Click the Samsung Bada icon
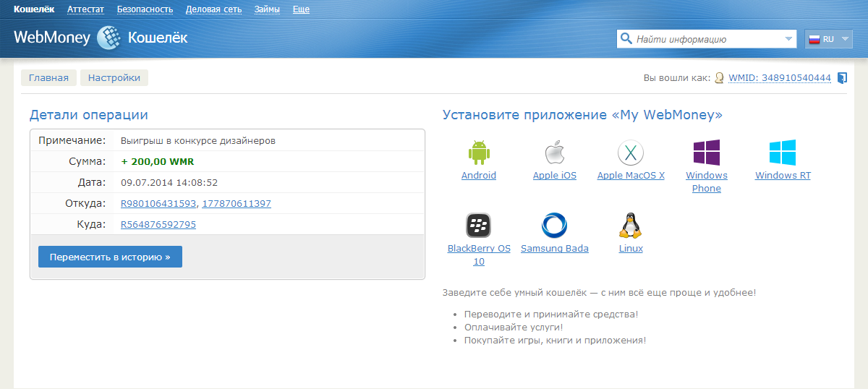This screenshot has width=868, height=389. click(554, 226)
